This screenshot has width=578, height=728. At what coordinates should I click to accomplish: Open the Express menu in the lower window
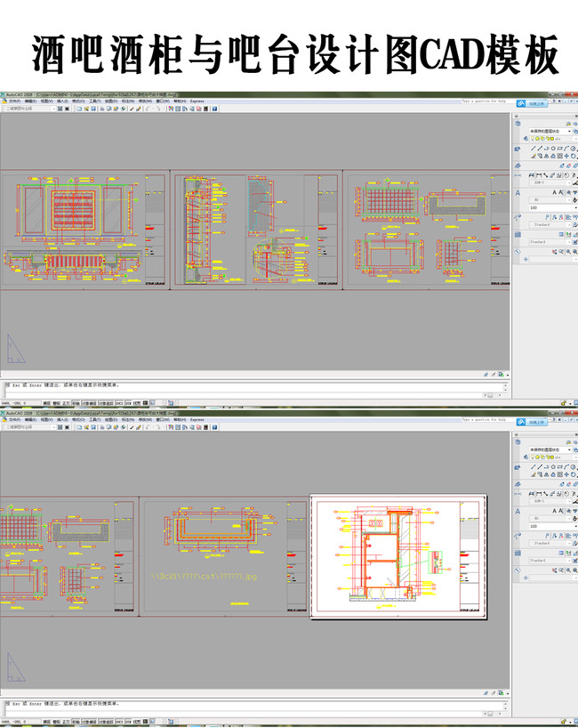(197, 419)
